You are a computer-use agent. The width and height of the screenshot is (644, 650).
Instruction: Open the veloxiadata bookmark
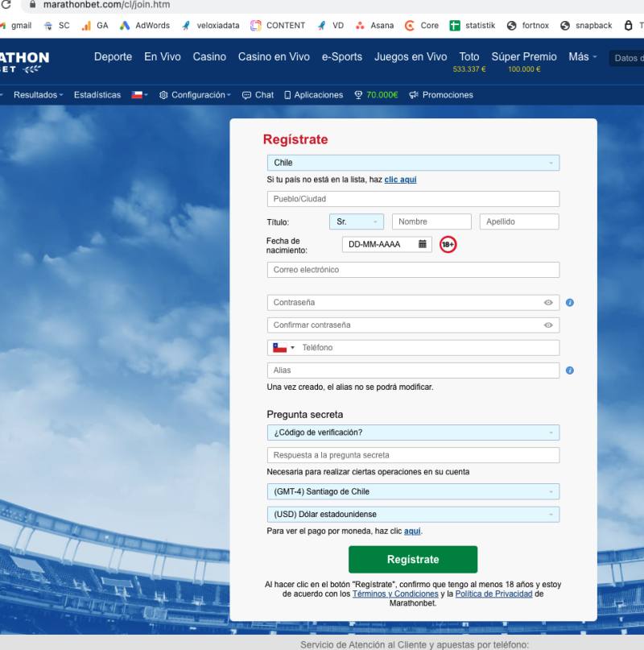coord(211,26)
